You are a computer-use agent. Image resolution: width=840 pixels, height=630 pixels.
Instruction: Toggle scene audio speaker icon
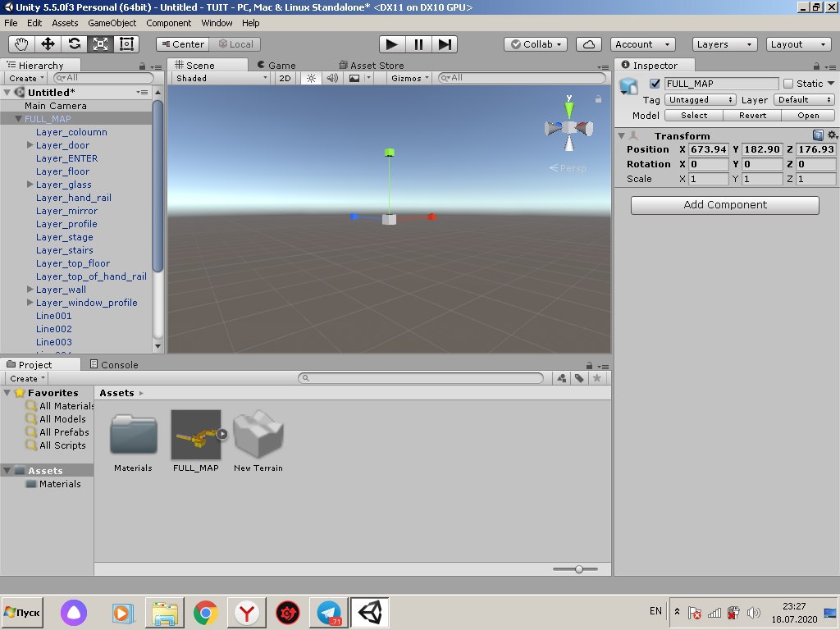(332, 78)
